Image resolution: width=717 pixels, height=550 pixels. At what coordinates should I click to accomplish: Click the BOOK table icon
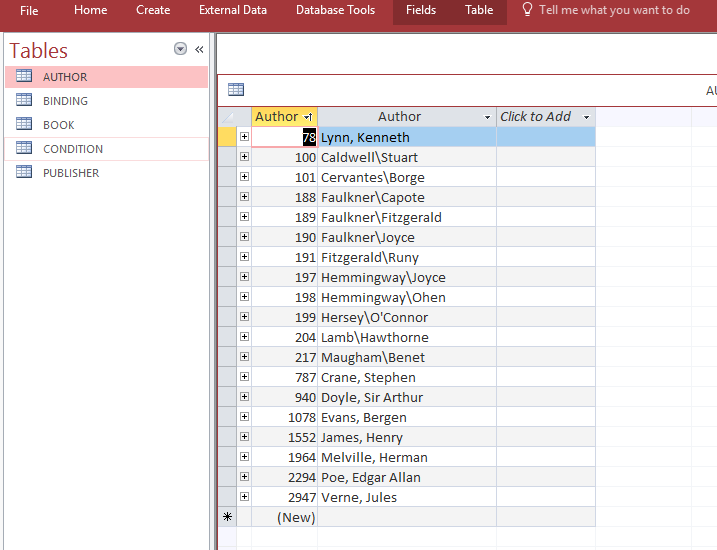pos(24,125)
